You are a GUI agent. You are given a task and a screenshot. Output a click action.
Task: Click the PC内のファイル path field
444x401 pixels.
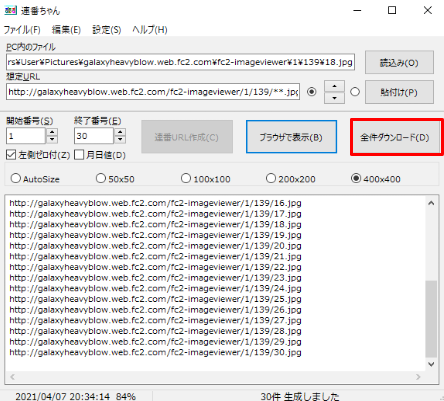tap(180, 62)
